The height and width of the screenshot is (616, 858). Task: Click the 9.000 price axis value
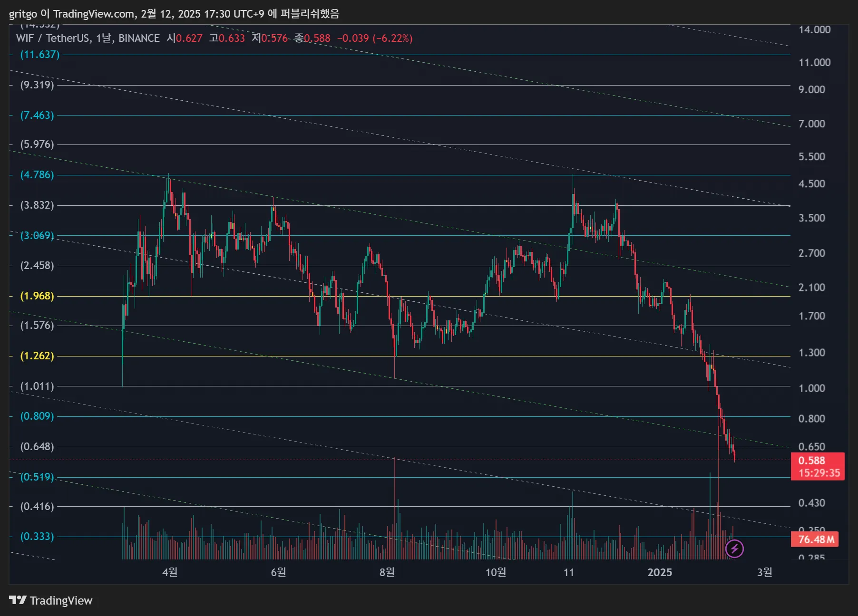(x=812, y=90)
